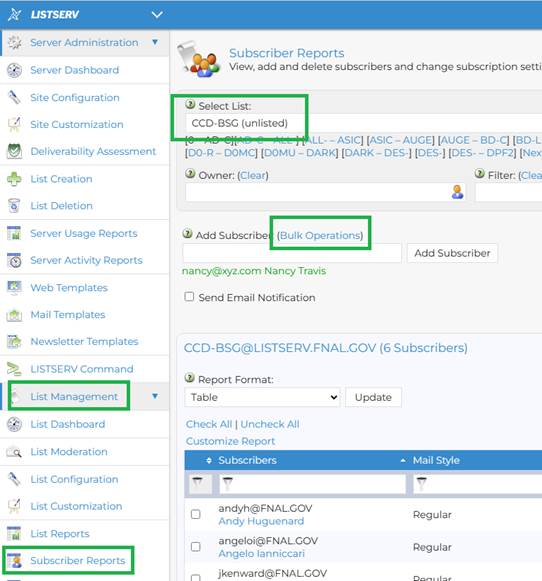The height and width of the screenshot is (581, 542).
Task: Click the List Deletion trash icon
Action: (14, 206)
